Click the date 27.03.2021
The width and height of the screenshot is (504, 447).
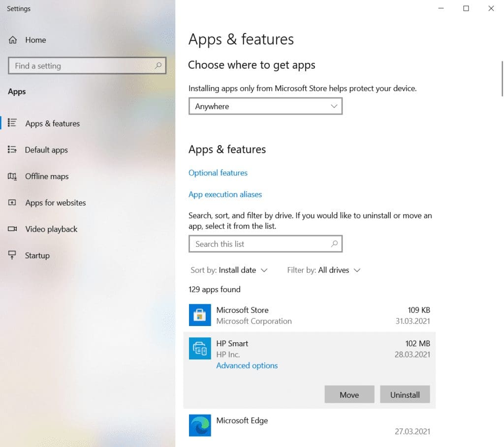(x=412, y=431)
